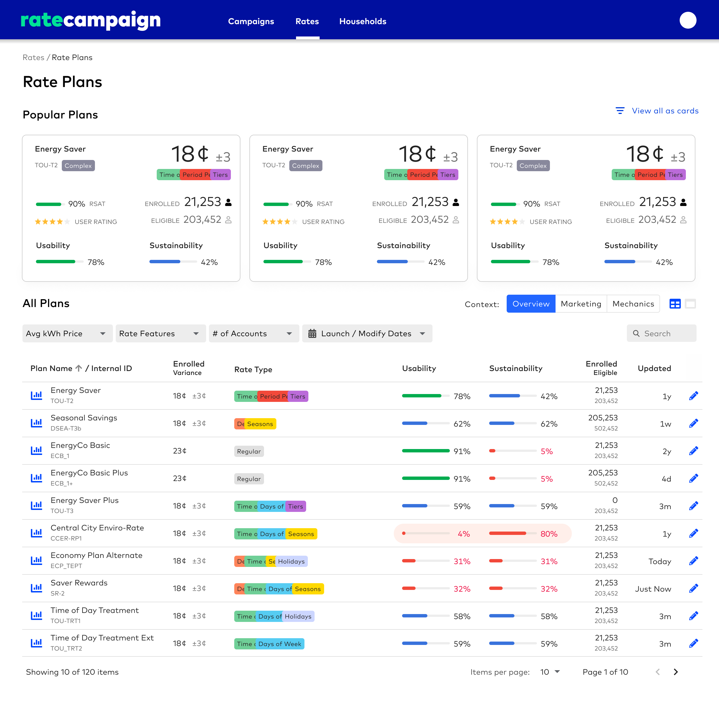Open the Rate Features filter dropdown
The width and height of the screenshot is (719, 728).
click(160, 333)
